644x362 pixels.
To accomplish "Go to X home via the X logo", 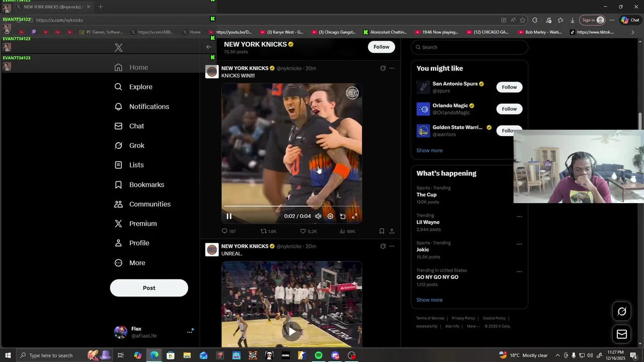I will (x=118, y=48).
